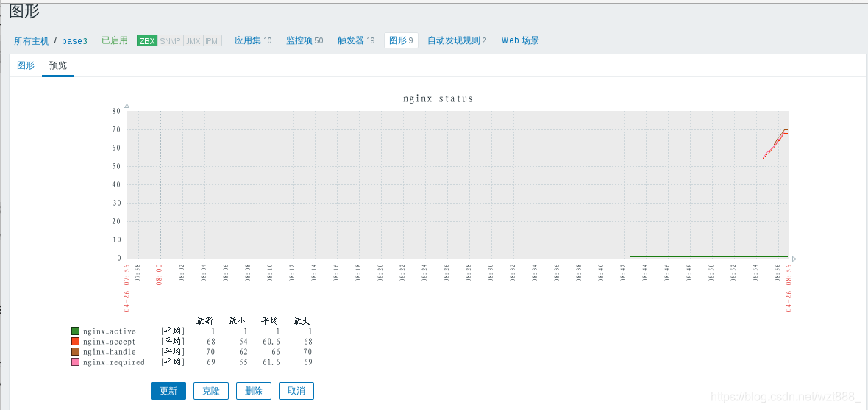Open the Web 场景 section

tap(520, 40)
